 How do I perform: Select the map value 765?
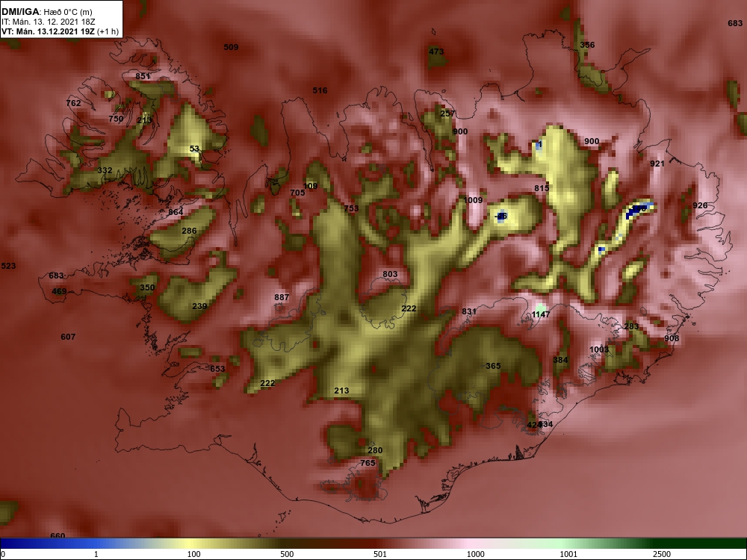point(368,463)
